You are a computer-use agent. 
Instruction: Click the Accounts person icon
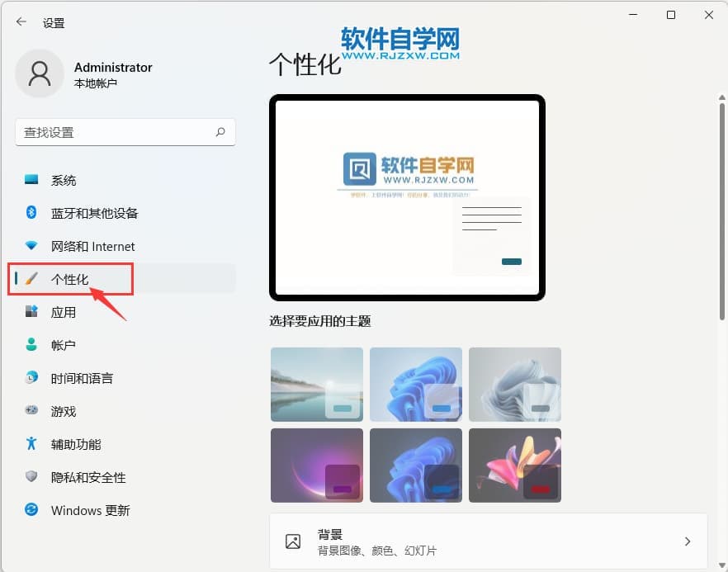(31, 345)
